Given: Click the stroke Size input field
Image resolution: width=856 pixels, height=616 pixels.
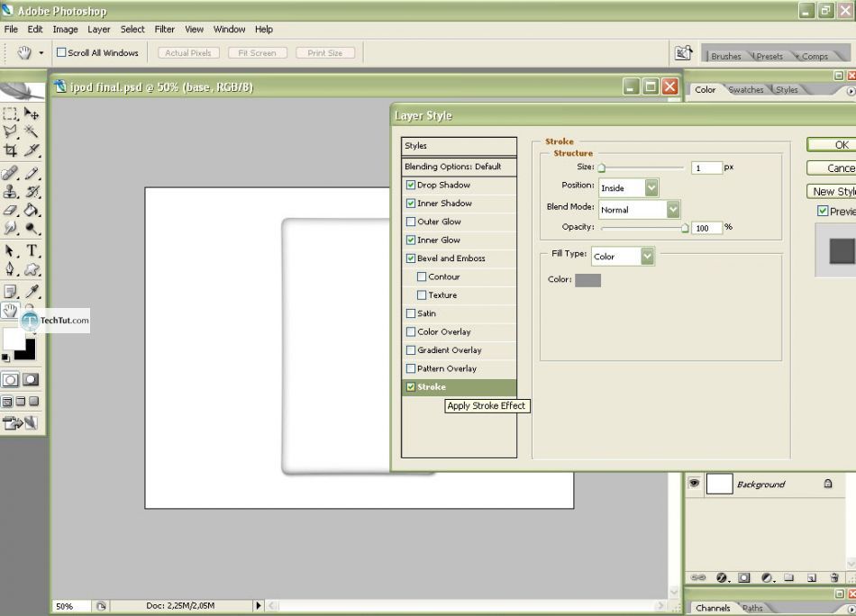Looking at the screenshot, I should coord(706,168).
